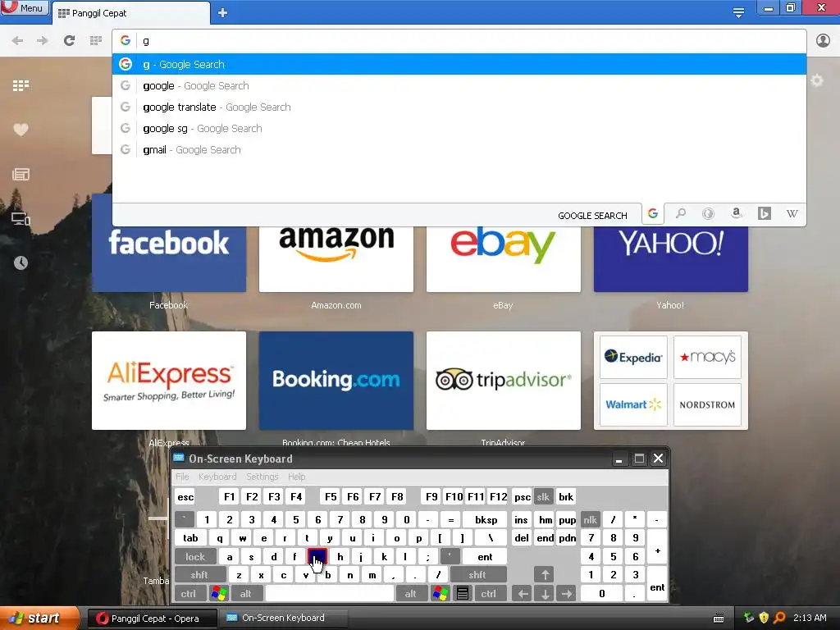Click in the address bar field
The width and height of the screenshot is (840, 630).
click(x=459, y=41)
